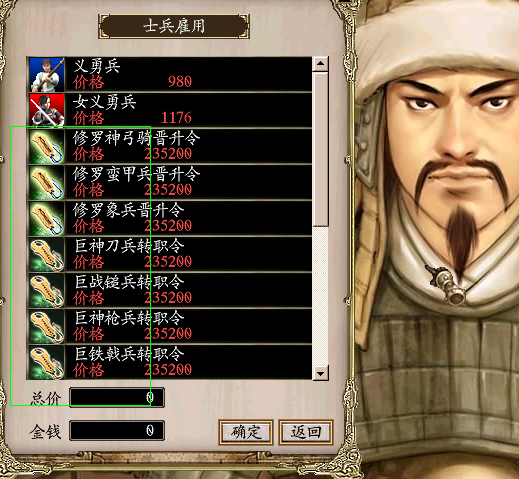Select the 修罗神弓骑晋升令 token icon
Viewport: 519px width, 479px height.
(47, 146)
